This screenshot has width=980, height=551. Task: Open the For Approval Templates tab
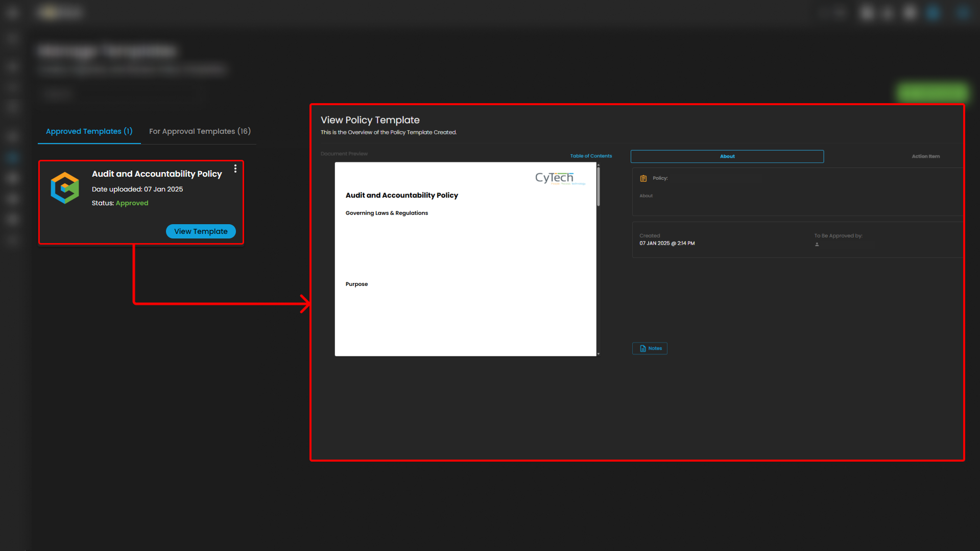[x=200, y=131]
